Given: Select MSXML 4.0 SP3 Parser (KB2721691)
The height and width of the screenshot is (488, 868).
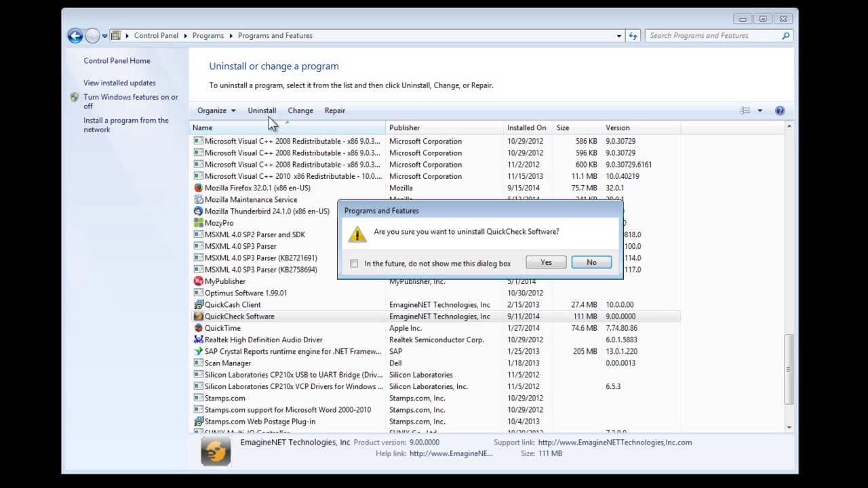Looking at the screenshot, I should click(260, 258).
